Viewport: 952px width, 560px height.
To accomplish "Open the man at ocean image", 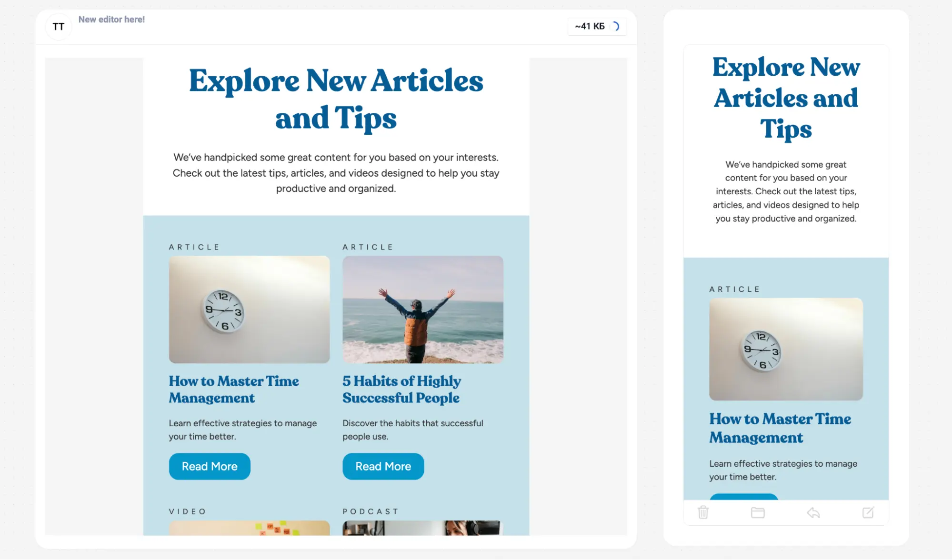I will click(423, 310).
